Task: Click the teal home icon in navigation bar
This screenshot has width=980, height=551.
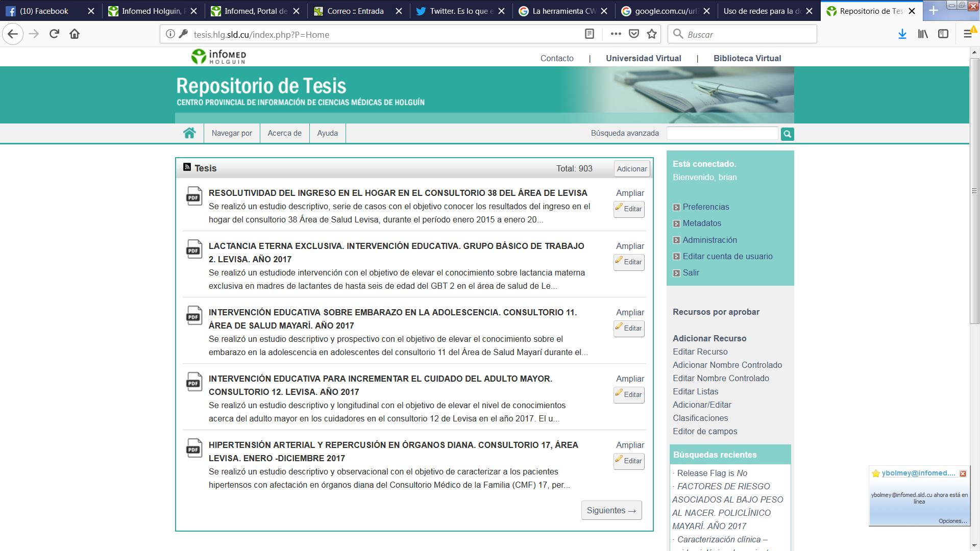Action: [x=189, y=133]
